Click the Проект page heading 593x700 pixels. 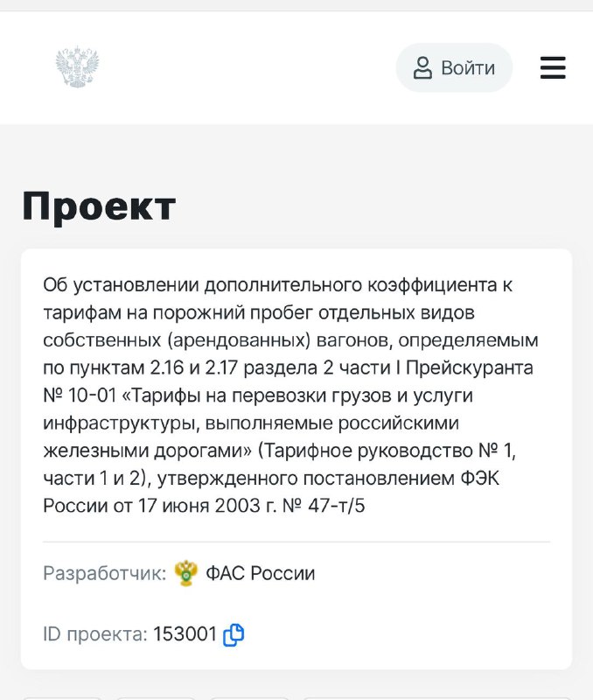pos(99,206)
